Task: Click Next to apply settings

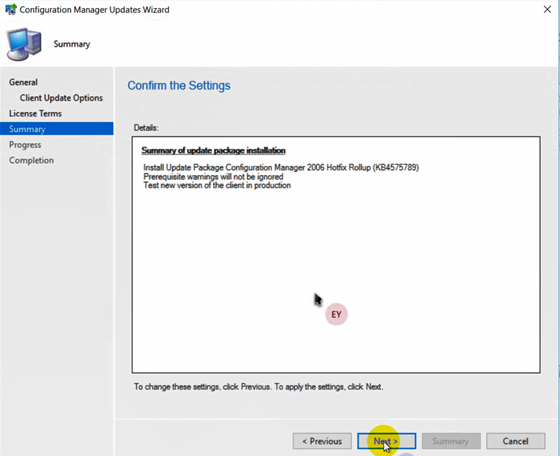Action: pos(386,441)
